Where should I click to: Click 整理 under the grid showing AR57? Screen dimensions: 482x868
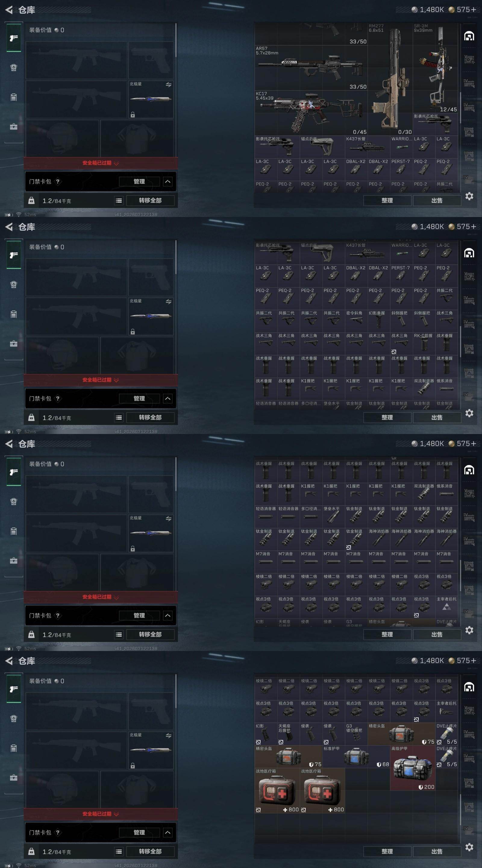click(x=387, y=200)
